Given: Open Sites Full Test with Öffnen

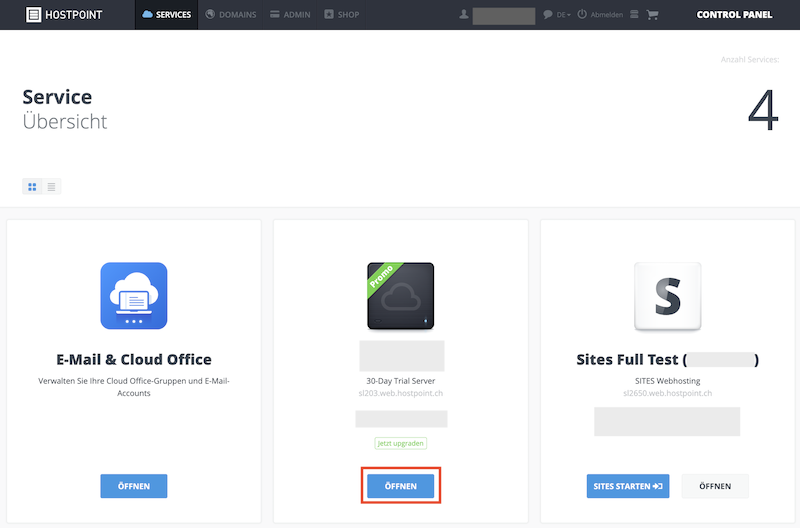Looking at the screenshot, I should (715, 486).
